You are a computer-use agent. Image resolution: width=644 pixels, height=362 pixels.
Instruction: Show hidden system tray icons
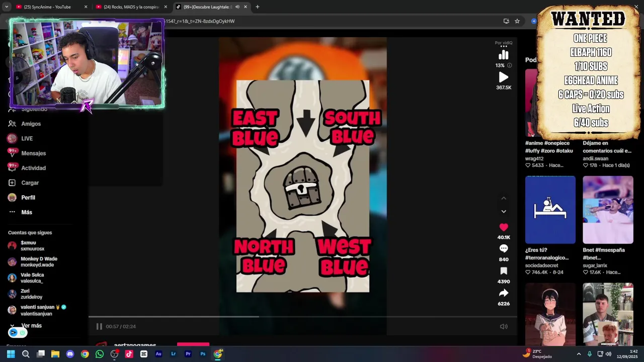click(x=579, y=354)
